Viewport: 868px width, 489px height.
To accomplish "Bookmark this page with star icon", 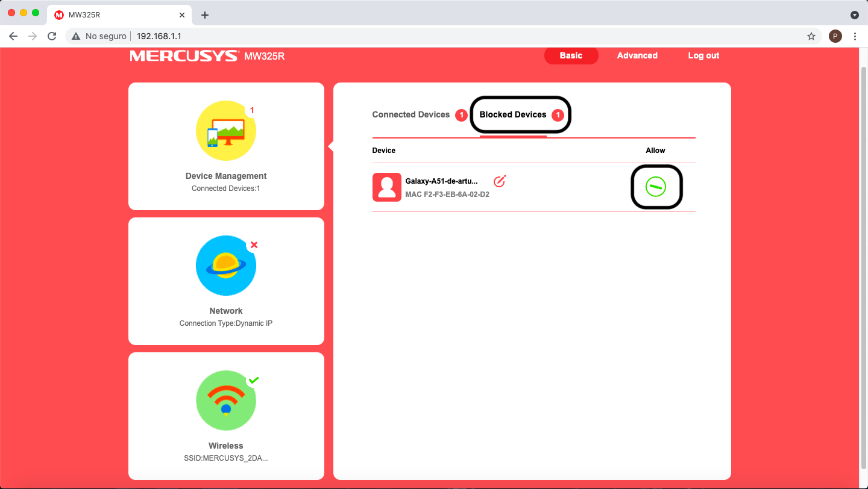I will (x=811, y=36).
